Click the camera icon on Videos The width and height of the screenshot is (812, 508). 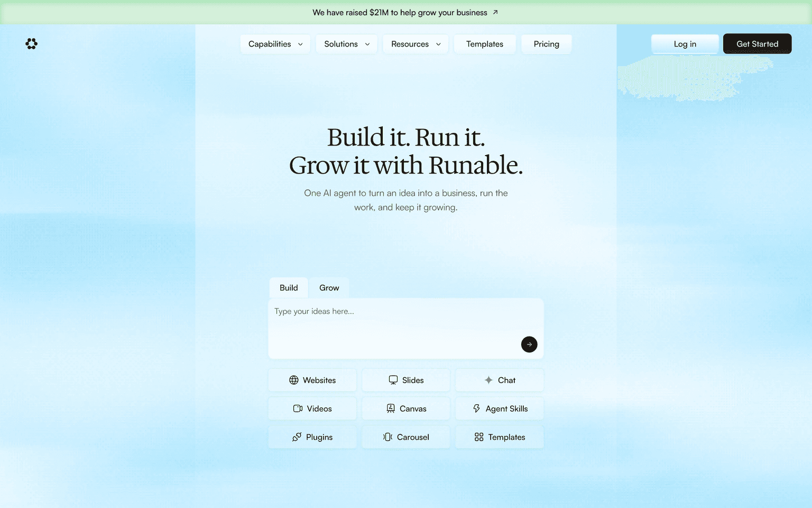[x=298, y=409]
